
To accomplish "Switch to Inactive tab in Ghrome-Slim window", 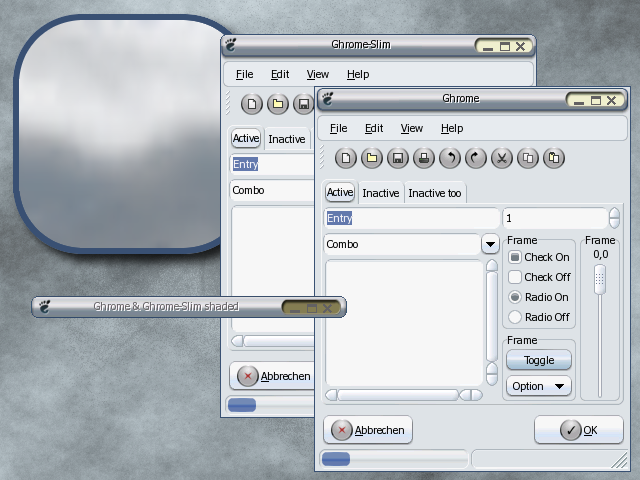I will point(287,139).
